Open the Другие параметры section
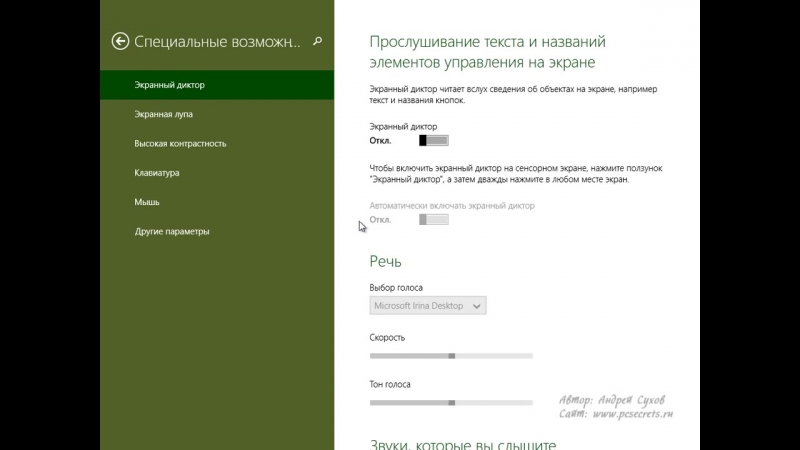The image size is (800, 450). pos(217,231)
